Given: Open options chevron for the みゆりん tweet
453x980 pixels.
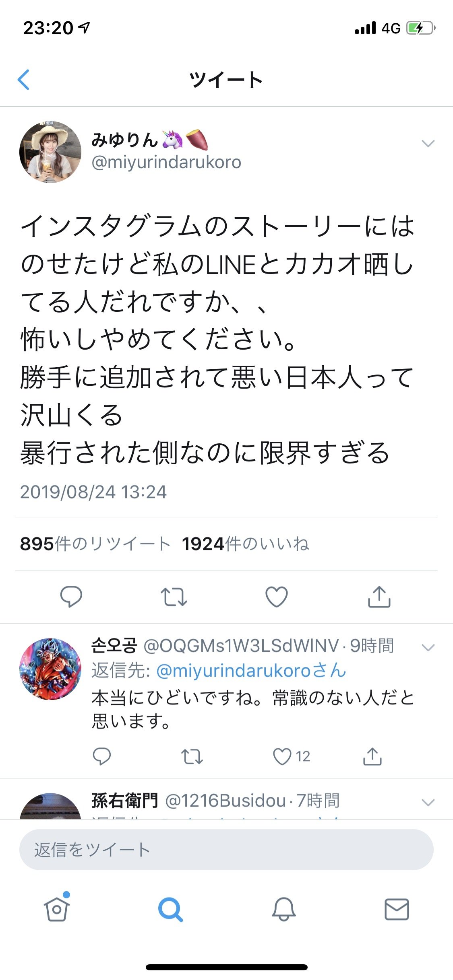Looking at the screenshot, I should pyautogui.click(x=428, y=143).
